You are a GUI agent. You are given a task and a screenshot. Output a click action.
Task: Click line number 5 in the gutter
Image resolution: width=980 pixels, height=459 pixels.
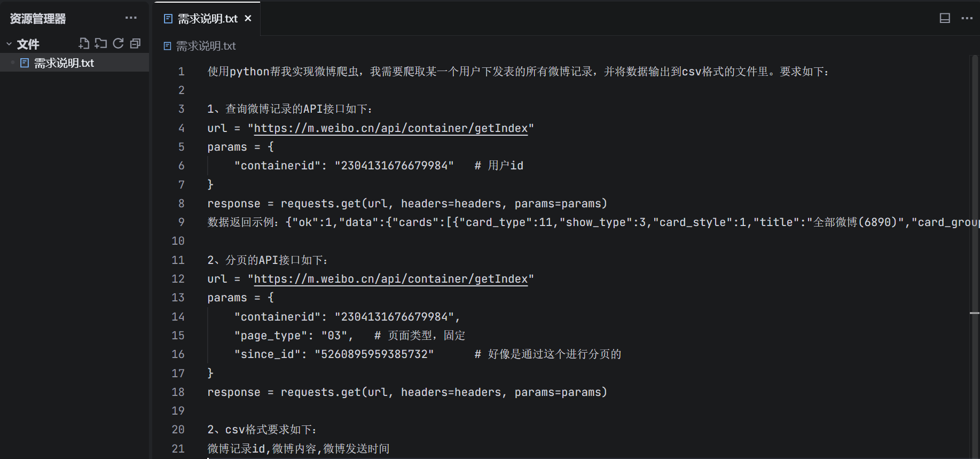coord(181,147)
